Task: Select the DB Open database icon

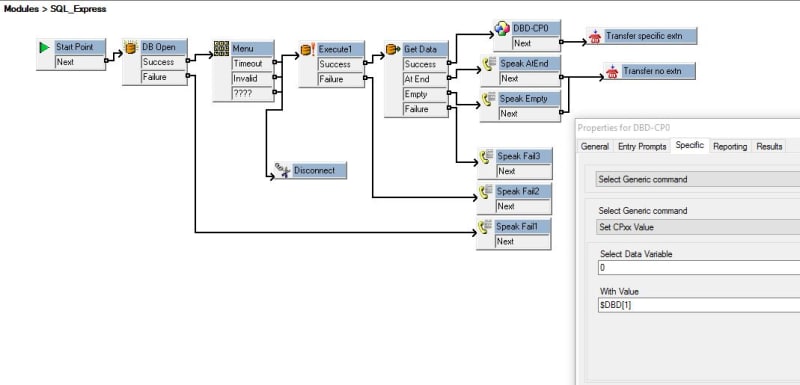Action: click(131, 47)
